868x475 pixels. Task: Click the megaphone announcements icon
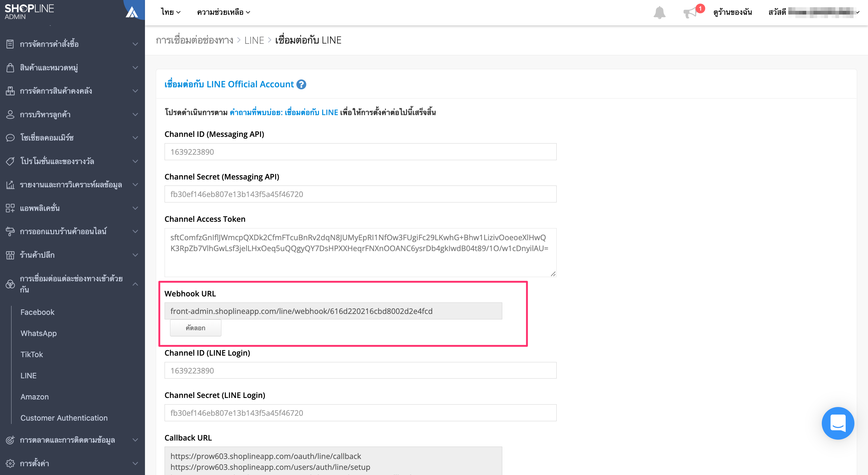pos(690,12)
